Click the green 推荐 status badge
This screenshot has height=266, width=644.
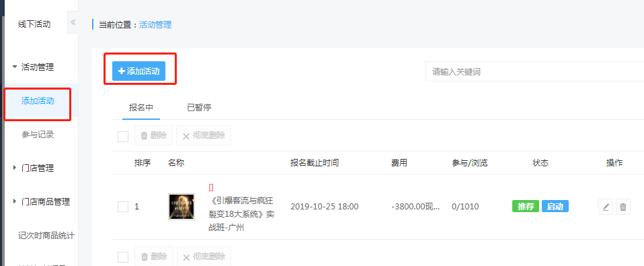pos(525,206)
